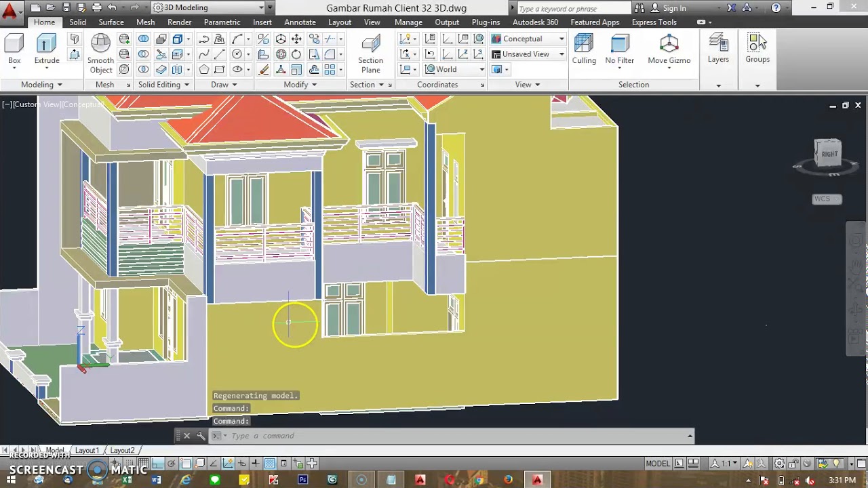Screen dimensions: 868x488
Task: Click the No Filter selection icon
Action: 619,49
